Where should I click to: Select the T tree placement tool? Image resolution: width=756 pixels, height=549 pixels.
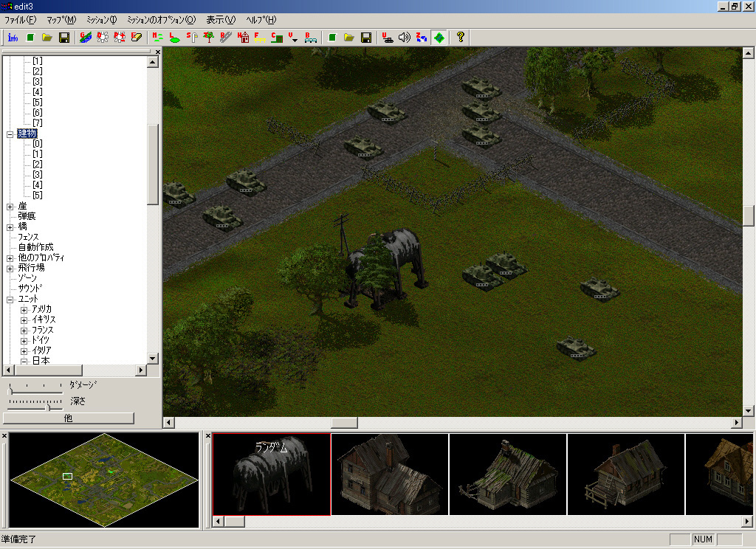pos(209,38)
